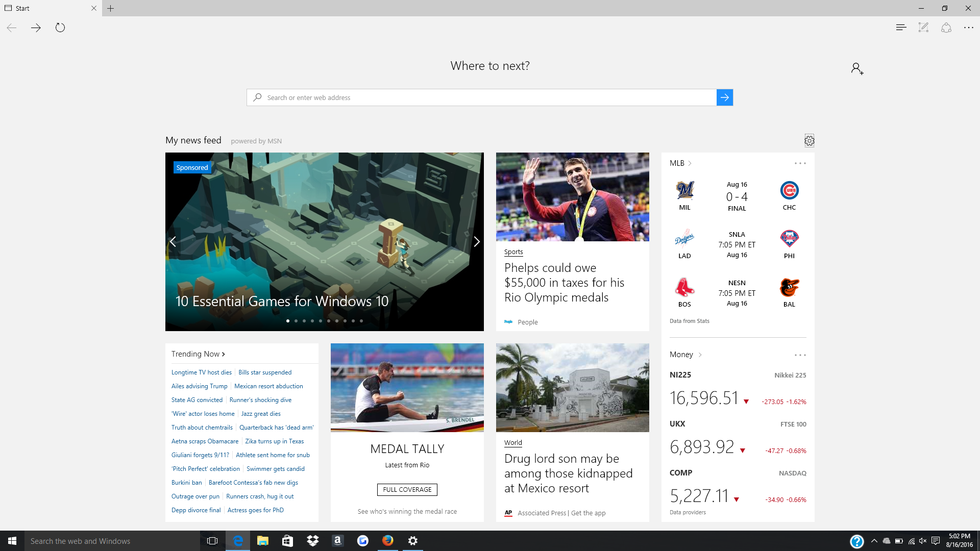Click the Michael Phelps photo thumbnail
980x551 pixels.
pyautogui.click(x=573, y=197)
